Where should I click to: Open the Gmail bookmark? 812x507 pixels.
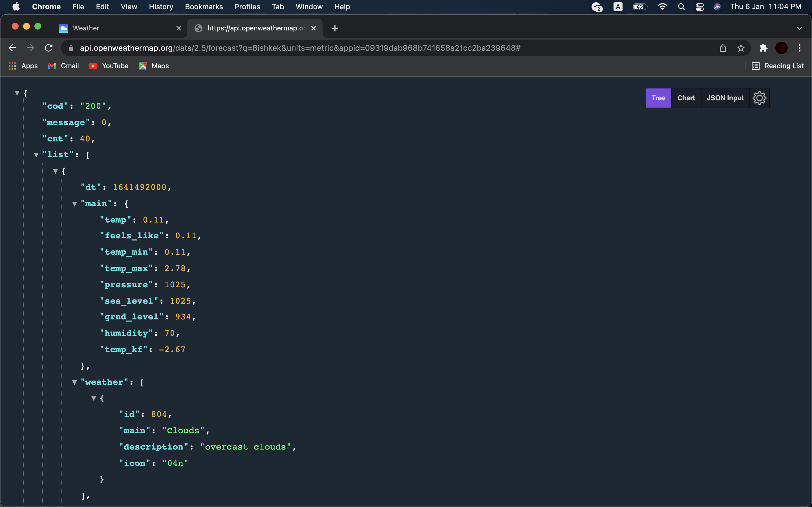63,66
